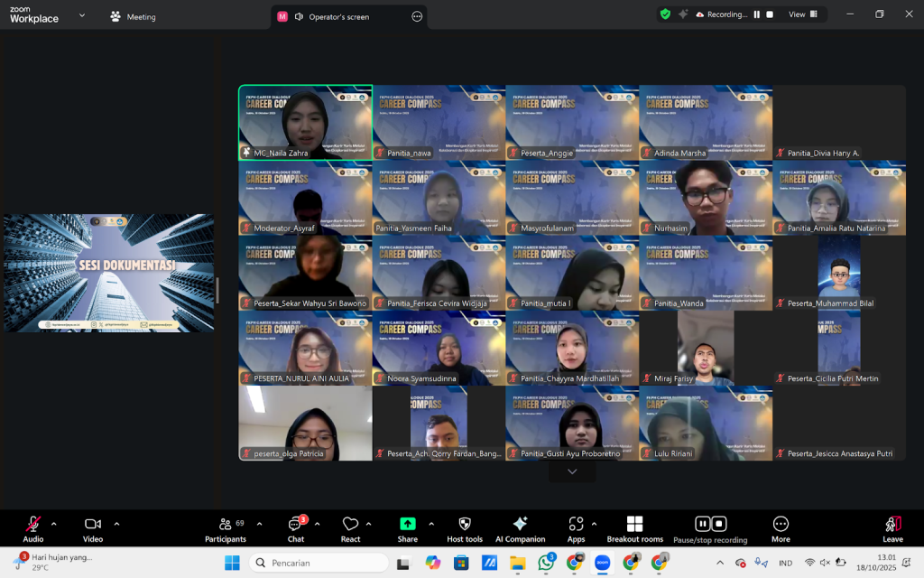Click the Leave meeting button
Screen dimensions: 924x578
[892, 527]
